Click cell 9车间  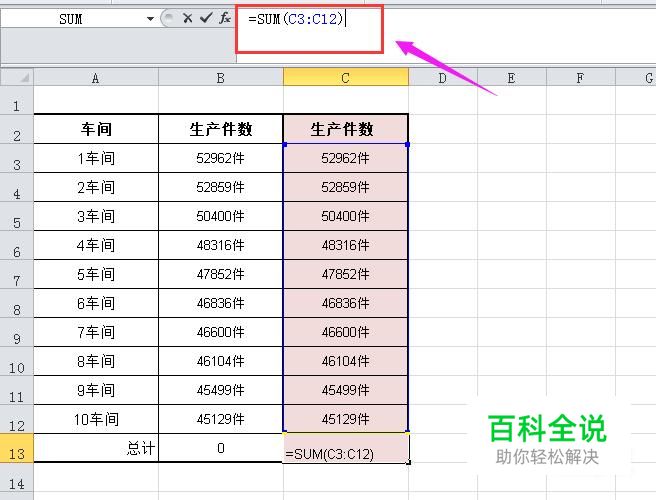[96, 390]
